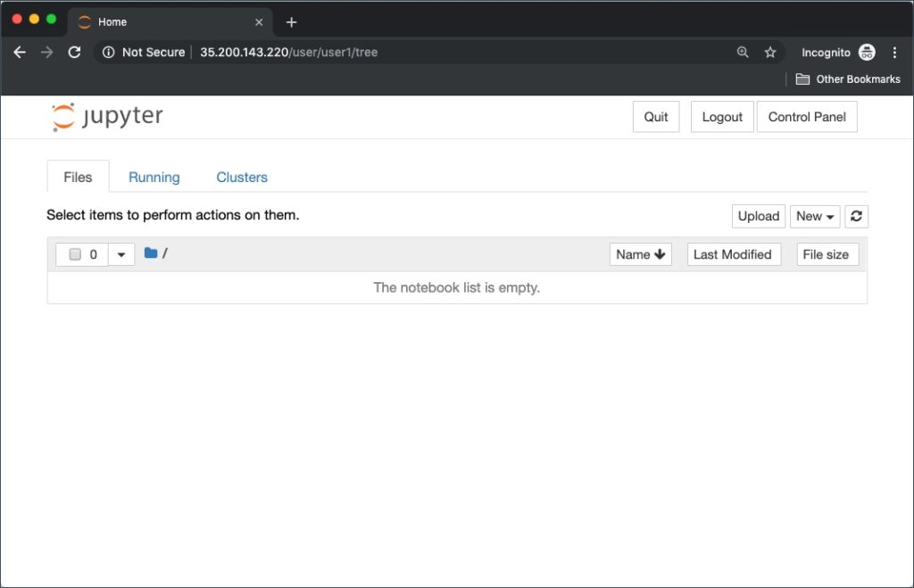Click the Incognito profile icon

(867, 53)
